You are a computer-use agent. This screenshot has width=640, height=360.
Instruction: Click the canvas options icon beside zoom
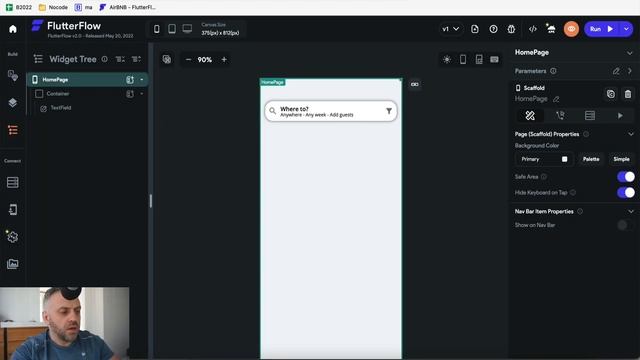point(167,60)
